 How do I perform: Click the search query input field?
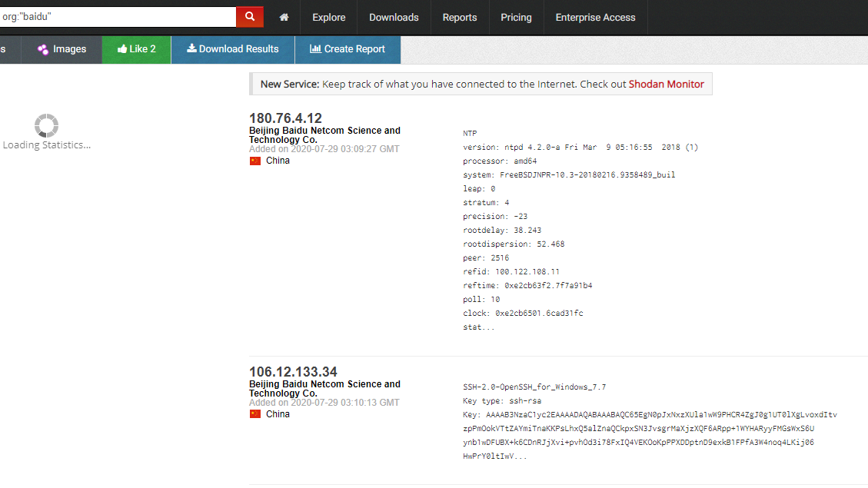coord(118,17)
